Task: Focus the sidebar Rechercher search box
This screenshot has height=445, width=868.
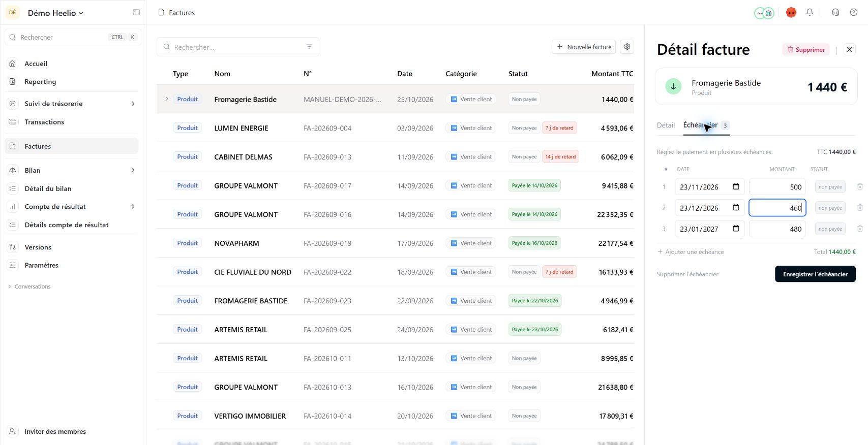Action: [73, 37]
